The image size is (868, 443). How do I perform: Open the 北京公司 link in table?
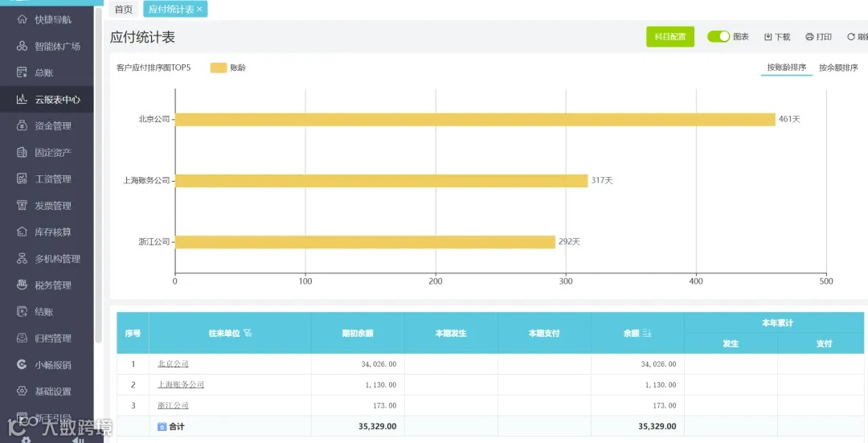[173, 364]
